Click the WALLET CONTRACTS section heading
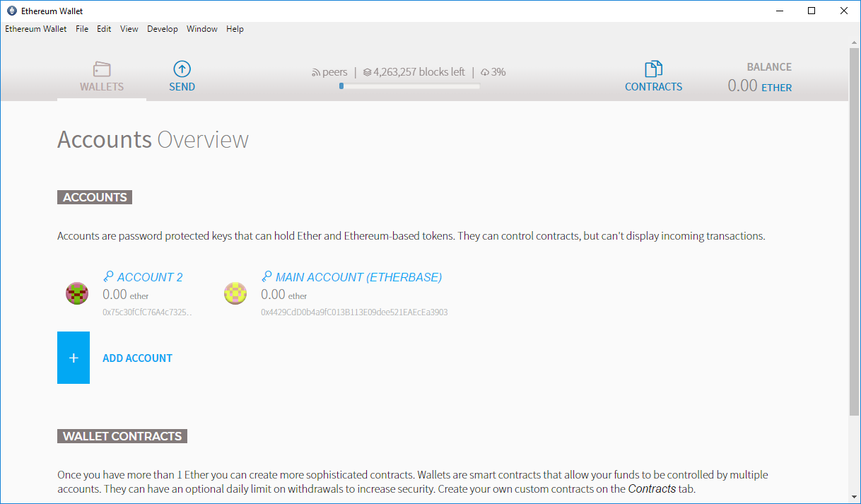The height and width of the screenshot is (504, 861). pos(122,436)
